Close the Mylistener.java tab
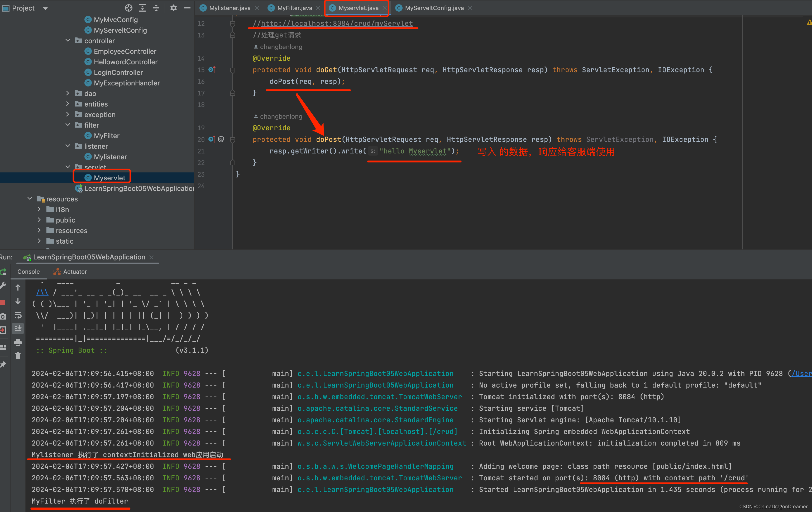The width and height of the screenshot is (812, 512). pyautogui.click(x=257, y=8)
